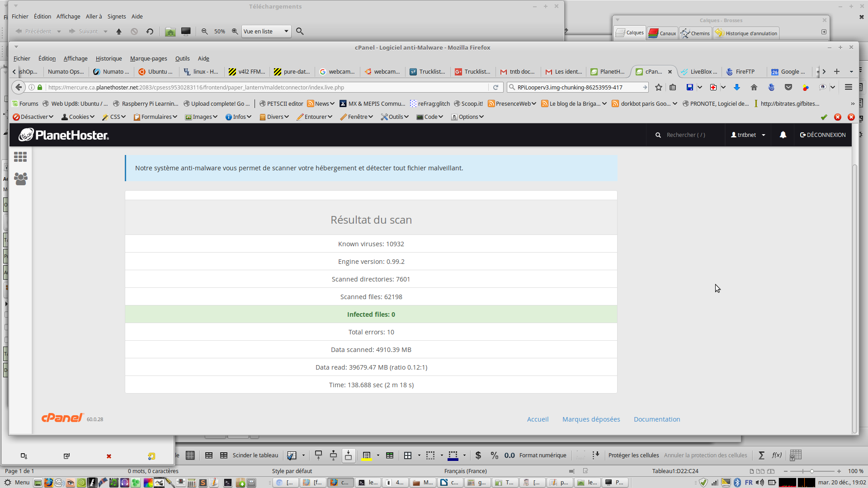868x488 pixels.
Task: Open the Documentation footer link
Action: [656, 419]
